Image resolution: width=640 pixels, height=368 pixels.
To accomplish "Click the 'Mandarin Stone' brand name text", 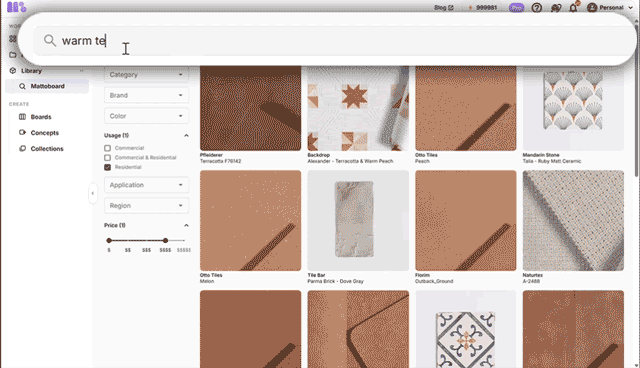I will (x=541, y=155).
